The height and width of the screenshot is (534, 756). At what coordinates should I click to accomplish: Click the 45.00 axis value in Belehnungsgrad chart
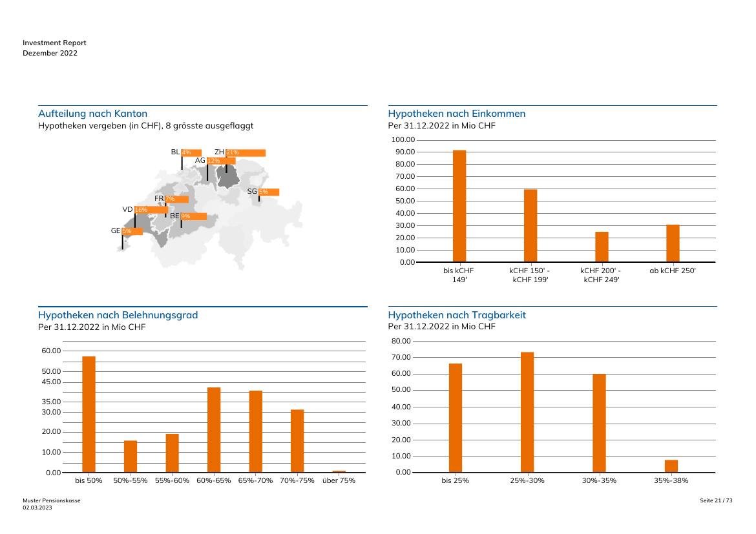point(51,382)
